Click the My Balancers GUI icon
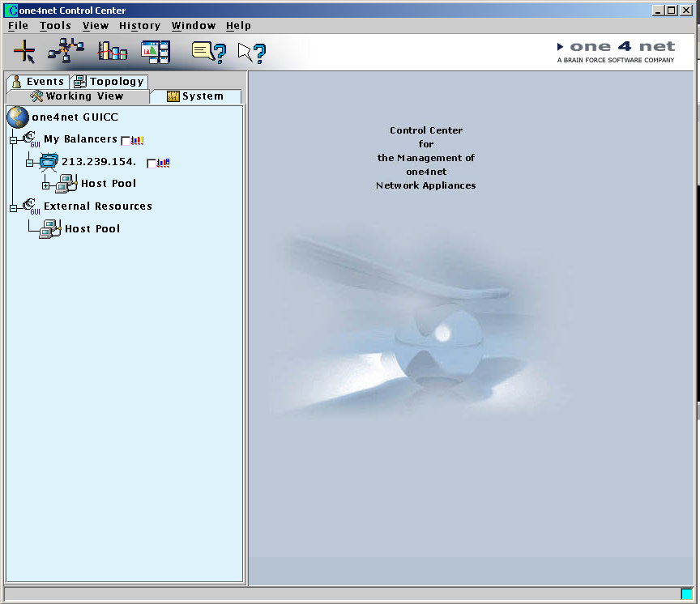 [32, 139]
